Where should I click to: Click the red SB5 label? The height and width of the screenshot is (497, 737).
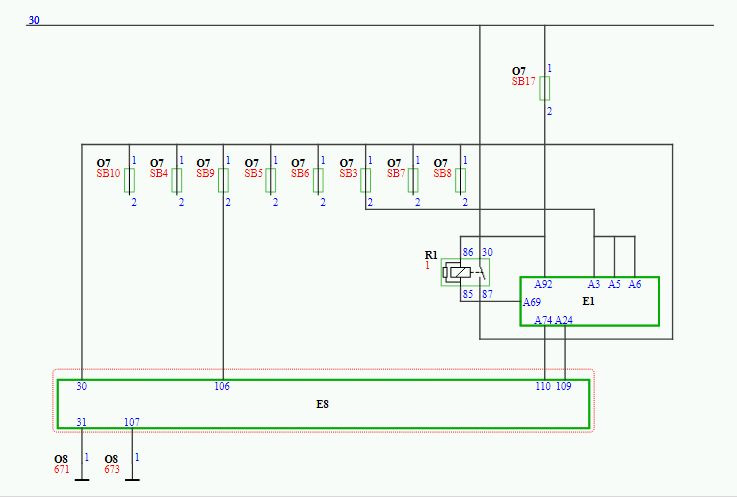pyautogui.click(x=253, y=173)
